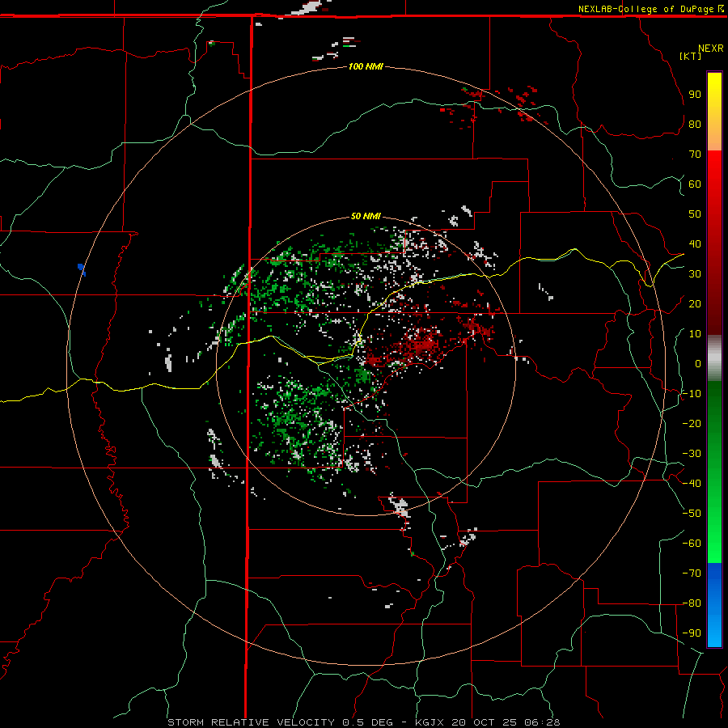The height and width of the screenshot is (728, 728).
Task: Click the 0 value on velocity legend
Action: (x=698, y=363)
